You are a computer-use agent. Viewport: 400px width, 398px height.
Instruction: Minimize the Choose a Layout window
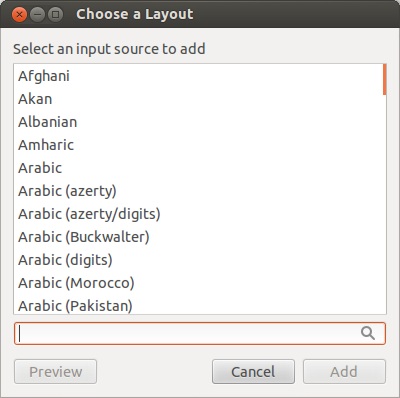pos(37,15)
